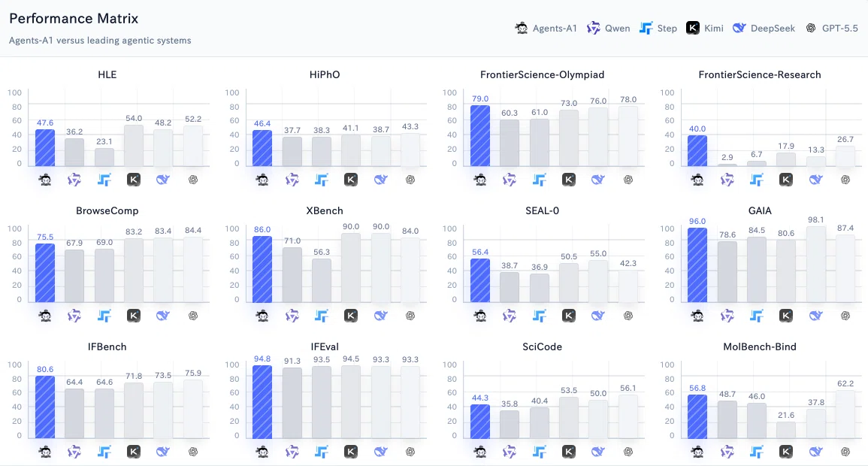Viewport: 868px width, 466px height.
Task: Click the blue 86.0 bar in XBench
Action: tap(262, 269)
